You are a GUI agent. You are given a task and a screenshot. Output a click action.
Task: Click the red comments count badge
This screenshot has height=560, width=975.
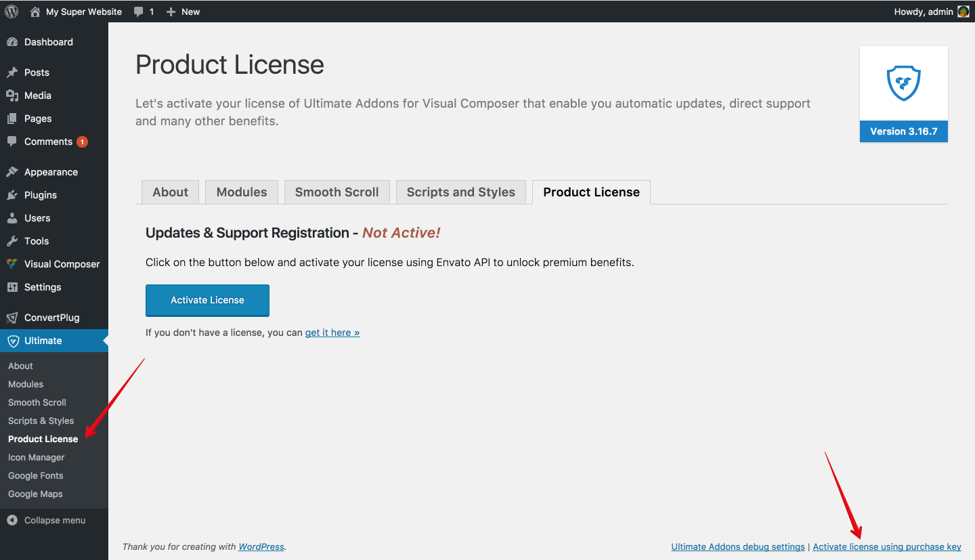tap(82, 142)
